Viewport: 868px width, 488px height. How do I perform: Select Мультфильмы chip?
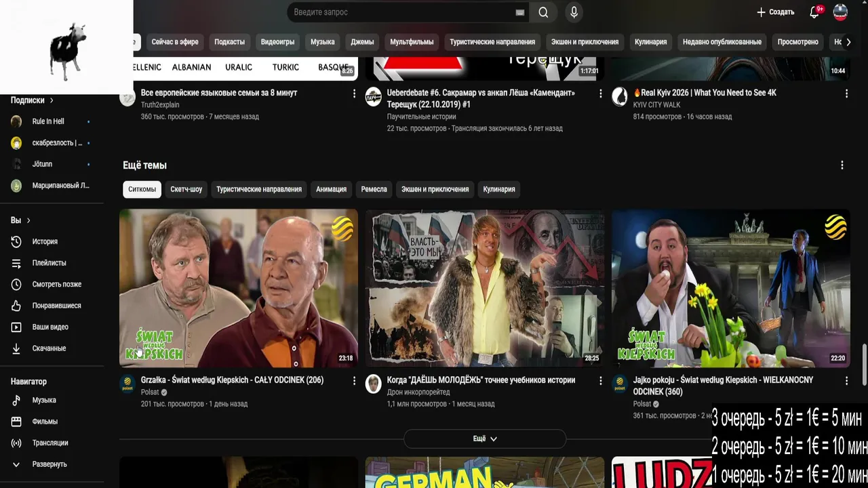[412, 42]
